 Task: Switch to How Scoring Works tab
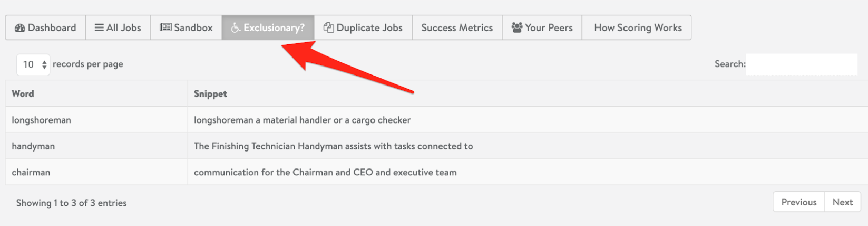pos(637,27)
